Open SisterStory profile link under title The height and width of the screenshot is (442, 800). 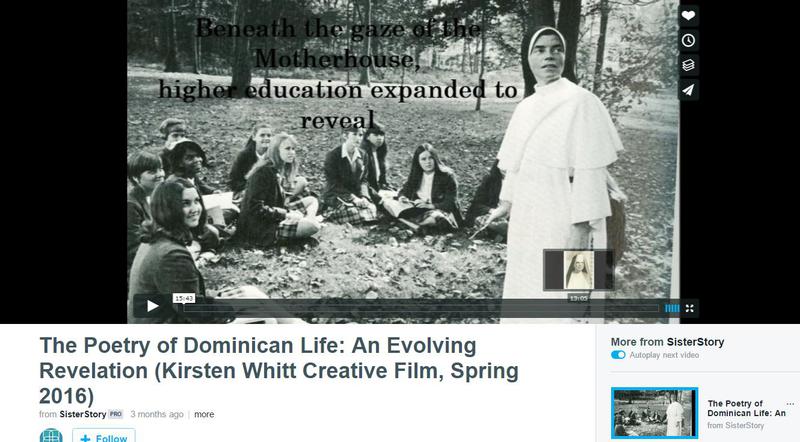coord(83,414)
